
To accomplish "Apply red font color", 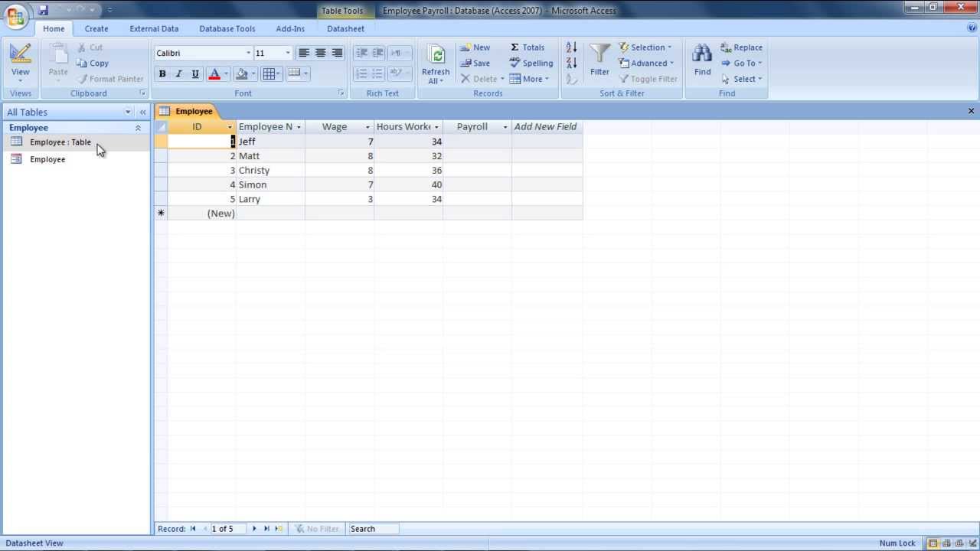I will [214, 73].
